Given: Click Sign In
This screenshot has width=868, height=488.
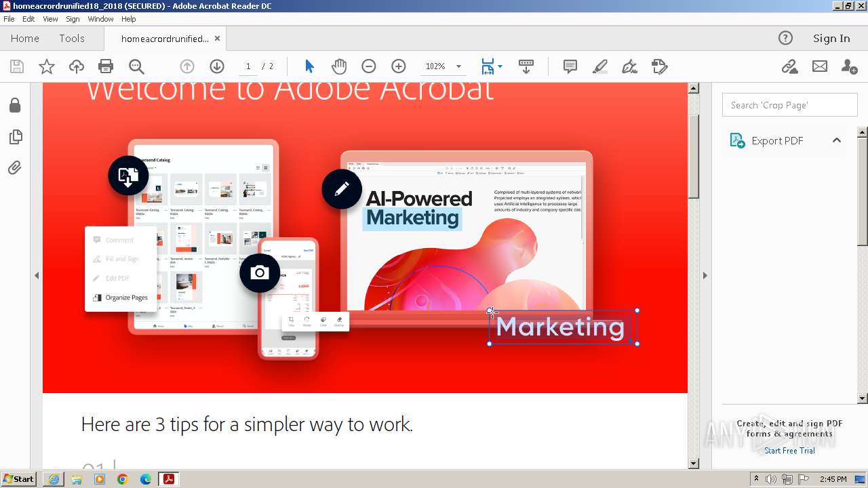Looking at the screenshot, I should point(831,39).
